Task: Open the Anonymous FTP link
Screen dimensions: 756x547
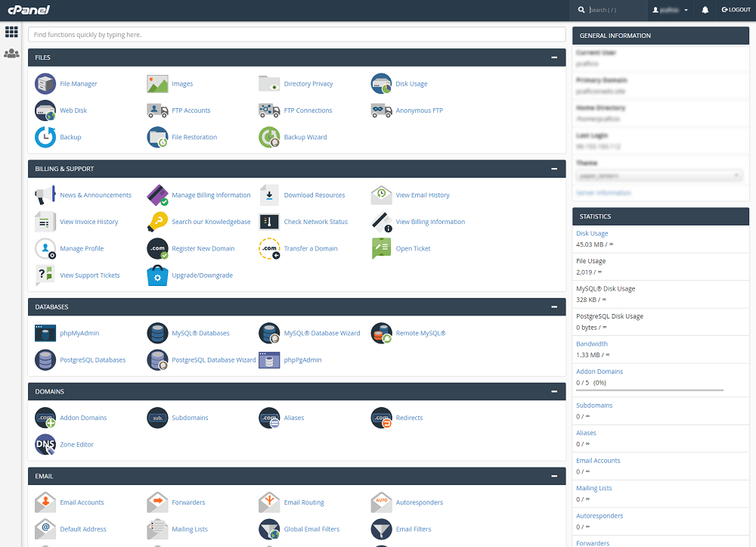Action: (x=419, y=110)
